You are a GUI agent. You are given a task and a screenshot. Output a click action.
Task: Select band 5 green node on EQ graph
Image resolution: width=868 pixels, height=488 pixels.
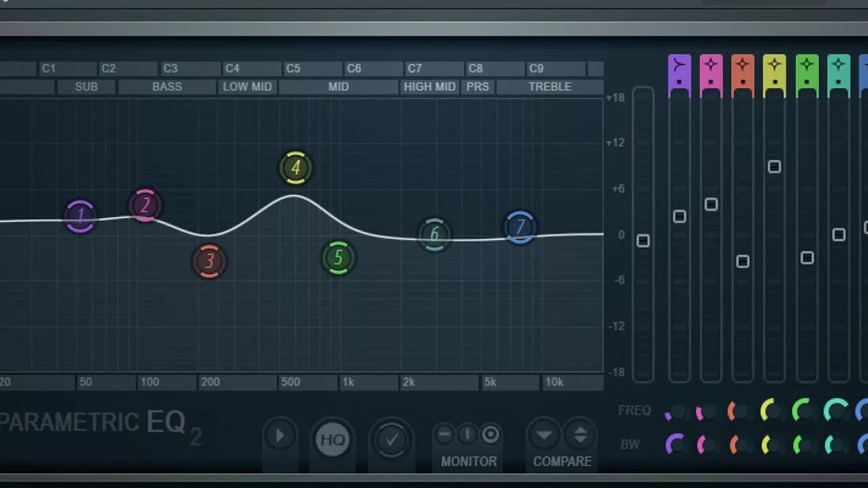[338, 258]
